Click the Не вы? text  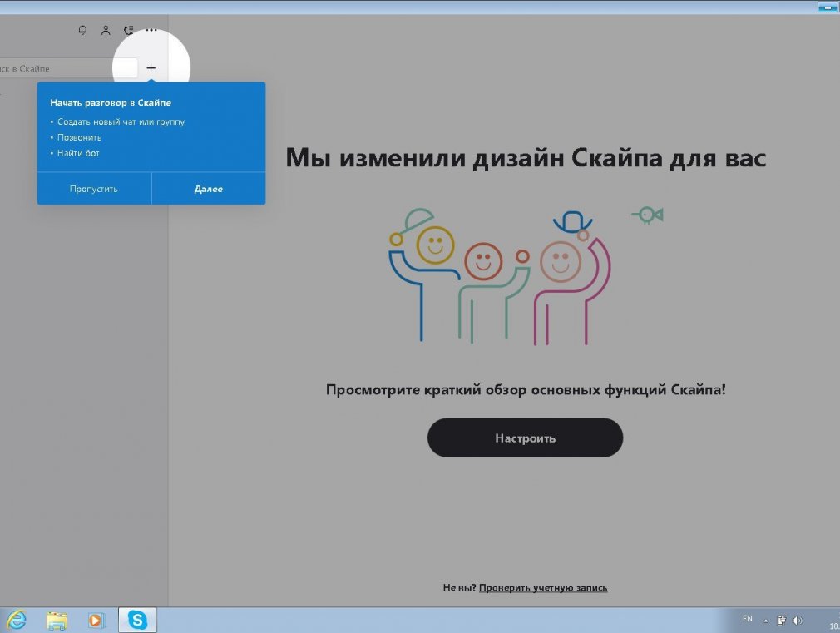tap(459, 588)
